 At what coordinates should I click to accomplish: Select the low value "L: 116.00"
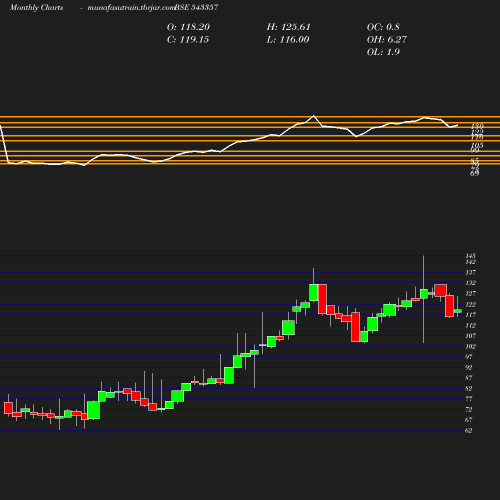(288, 40)
